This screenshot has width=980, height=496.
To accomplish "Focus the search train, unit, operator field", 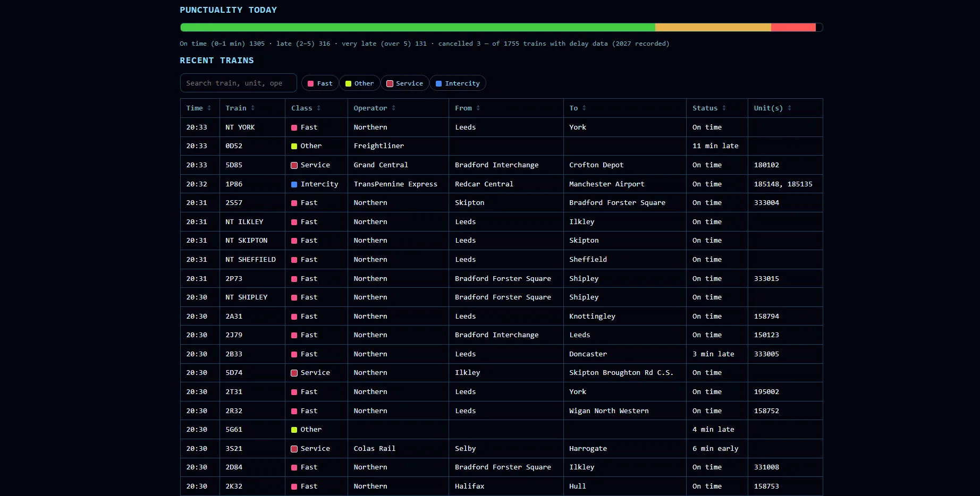I will pyautogui.click(x=239, y=83).
